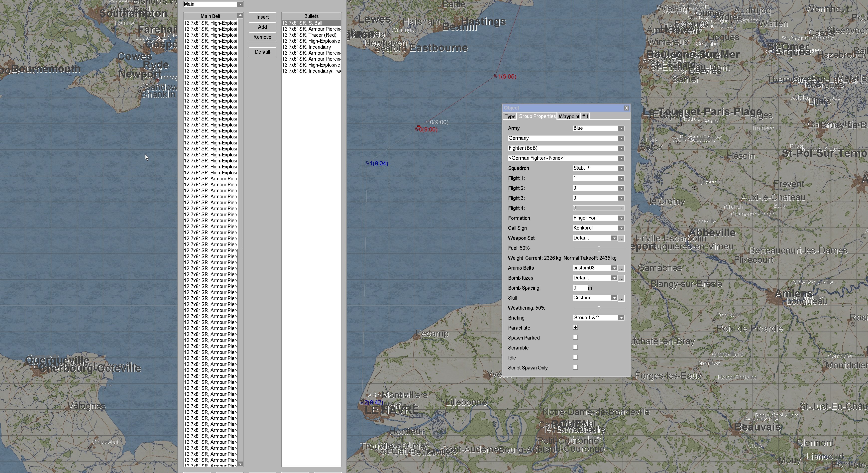Expand the Main belt selector dropdown
The height and width of the screenshot is (473, 868).
pyautogui.click(x=240, y=4)
